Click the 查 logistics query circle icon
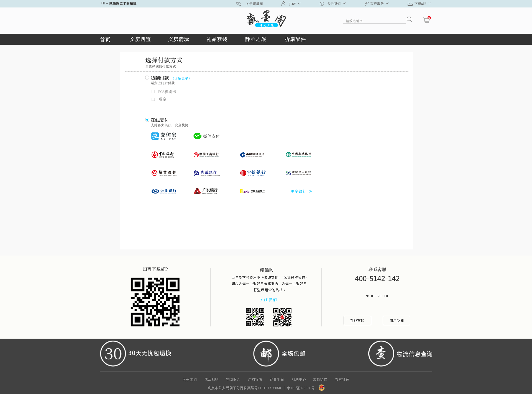Screen dimensions: 532x394 coord(381,354)
